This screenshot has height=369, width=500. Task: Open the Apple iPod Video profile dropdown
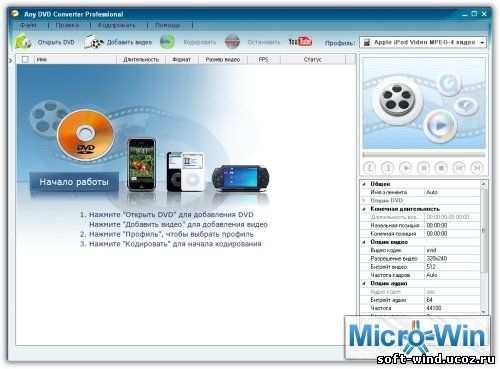tap(423, 42)
